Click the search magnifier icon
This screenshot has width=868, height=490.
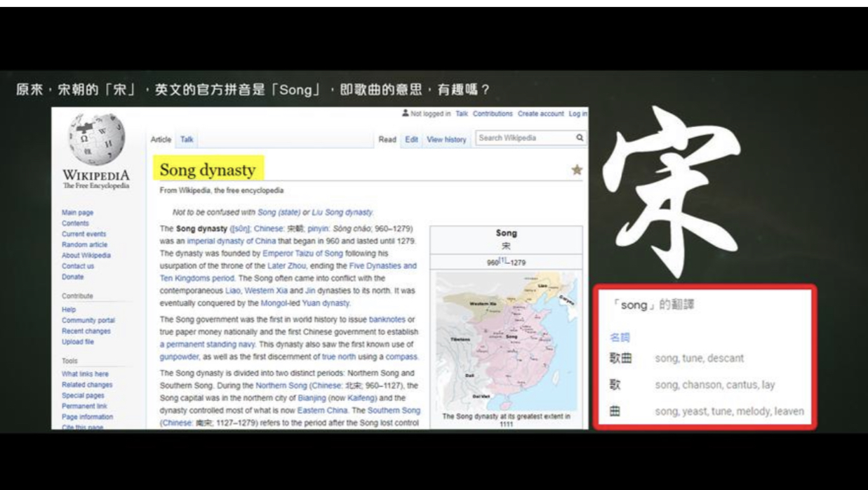tap(580, 138)
